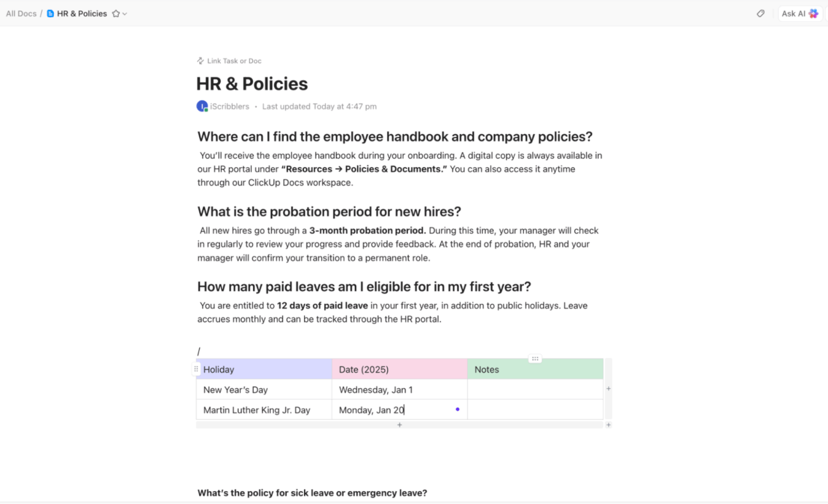This screenshot has height=504, width=828.
Task: Click the Martin Luther King Jr. Day cell
Action: pyautogui.click(x=264, y=410)
